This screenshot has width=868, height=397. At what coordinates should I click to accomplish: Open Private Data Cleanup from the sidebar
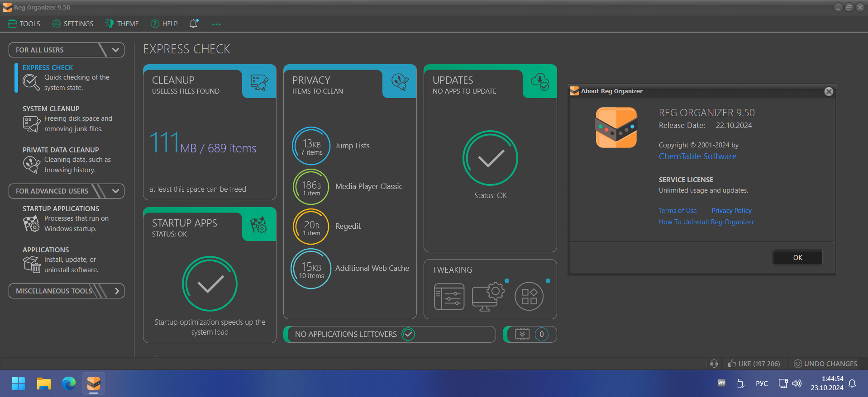coord(68,160)
